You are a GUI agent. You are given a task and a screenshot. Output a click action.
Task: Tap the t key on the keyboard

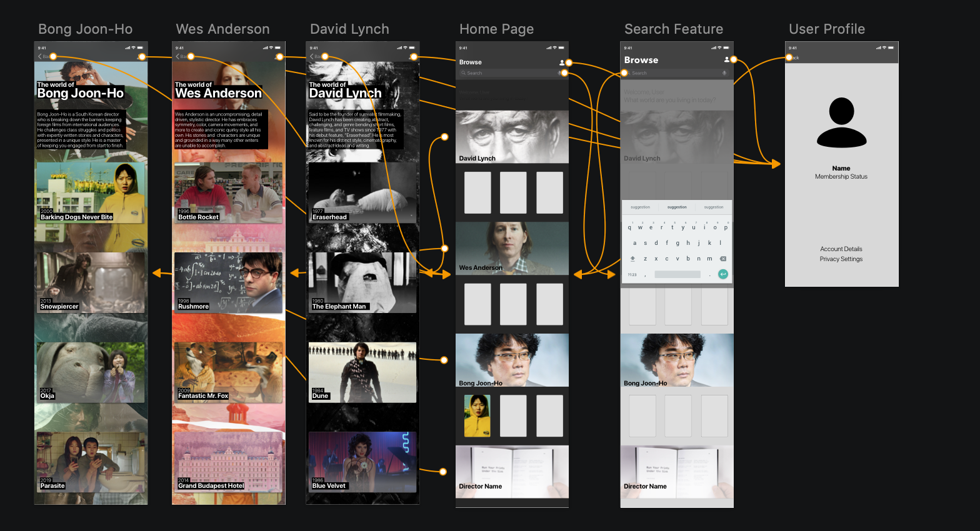tap(672, 227)
